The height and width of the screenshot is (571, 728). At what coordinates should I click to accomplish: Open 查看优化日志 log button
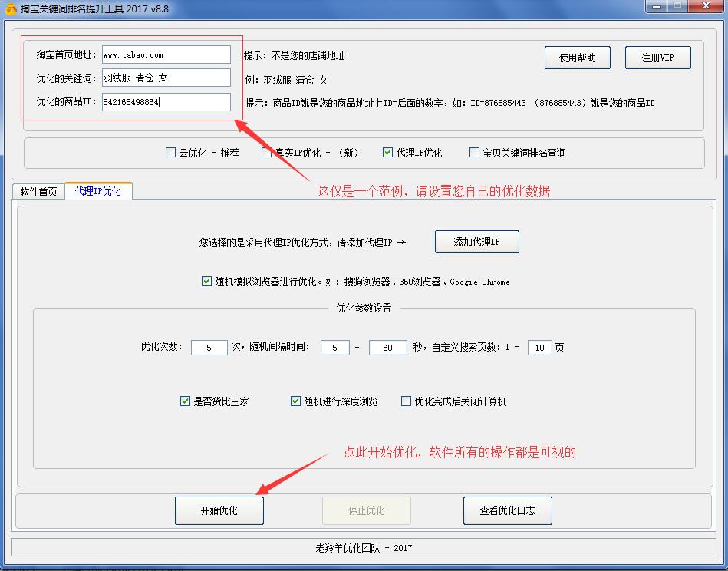(507, 510)
